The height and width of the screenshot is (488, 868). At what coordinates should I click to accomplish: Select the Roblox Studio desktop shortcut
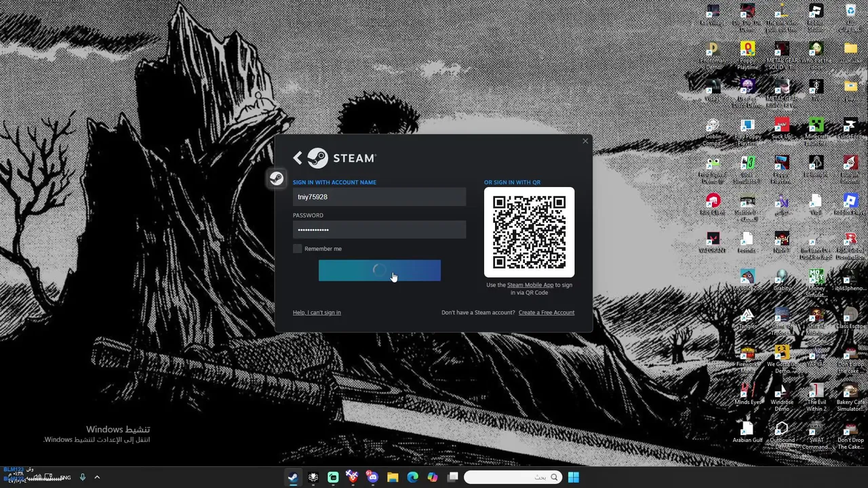coord(816,18)
